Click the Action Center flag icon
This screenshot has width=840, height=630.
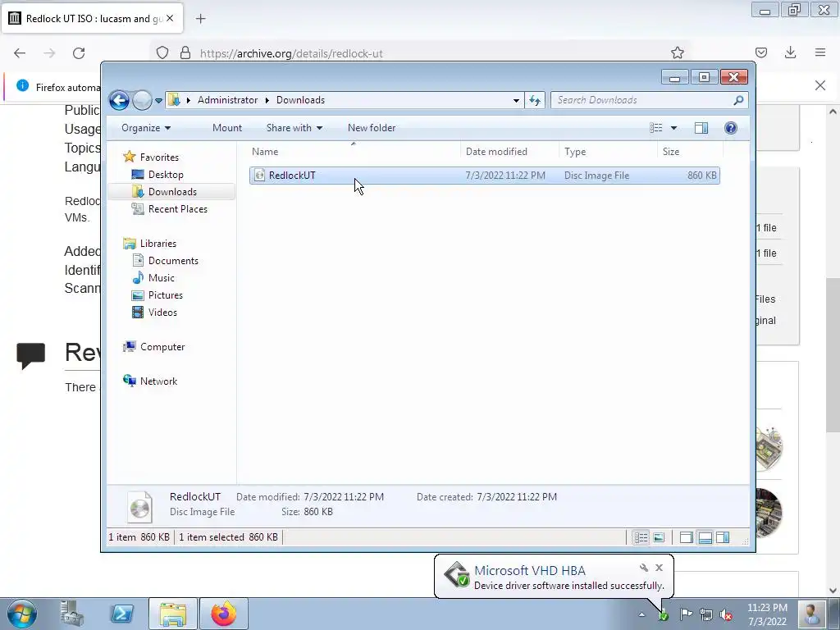pyautogui.click(x=686, y=614)
